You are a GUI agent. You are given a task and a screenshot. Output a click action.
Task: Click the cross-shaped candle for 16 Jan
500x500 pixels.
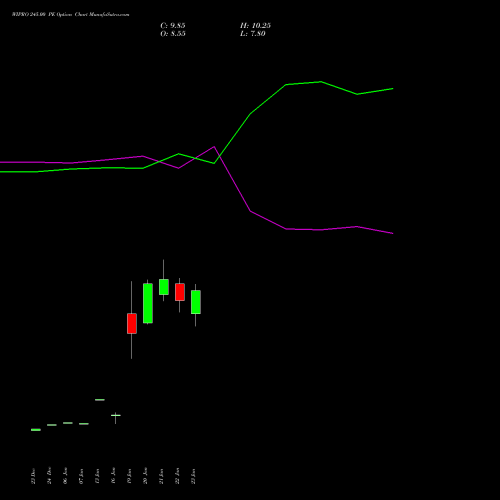click(x=116, y=415)
